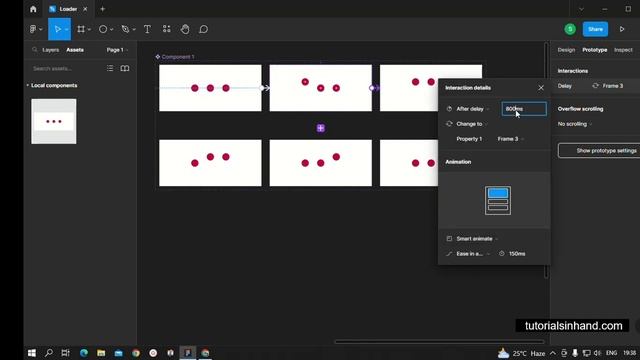
Task: Open the After delay trigger dropdown
Action: (473, 109)
